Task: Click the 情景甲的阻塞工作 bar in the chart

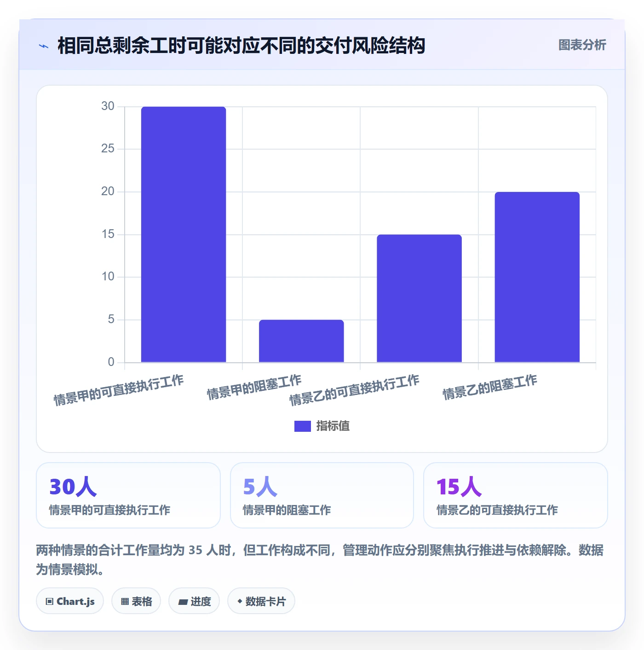Action: coord(301,341)
